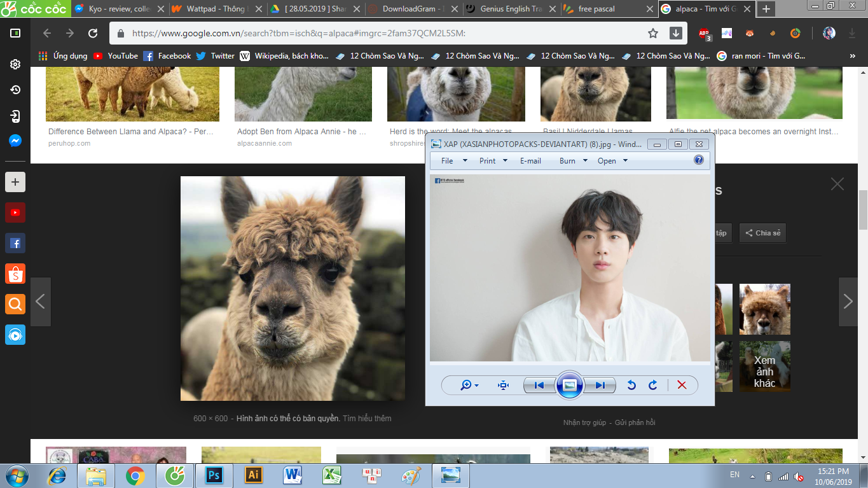The height and width of the screenshot is (488, 868).
Task: Rotate the photo clockwise in Photo Viewer
Action: 652,385
